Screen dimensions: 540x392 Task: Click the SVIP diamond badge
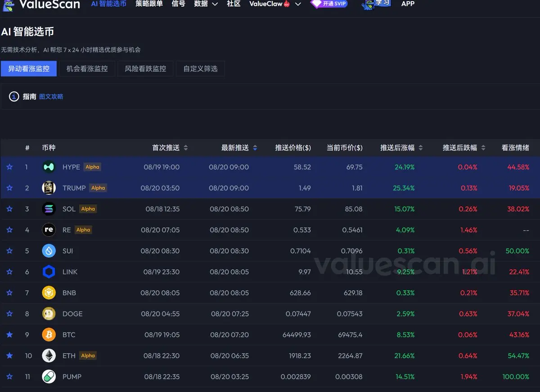point(329,4)
